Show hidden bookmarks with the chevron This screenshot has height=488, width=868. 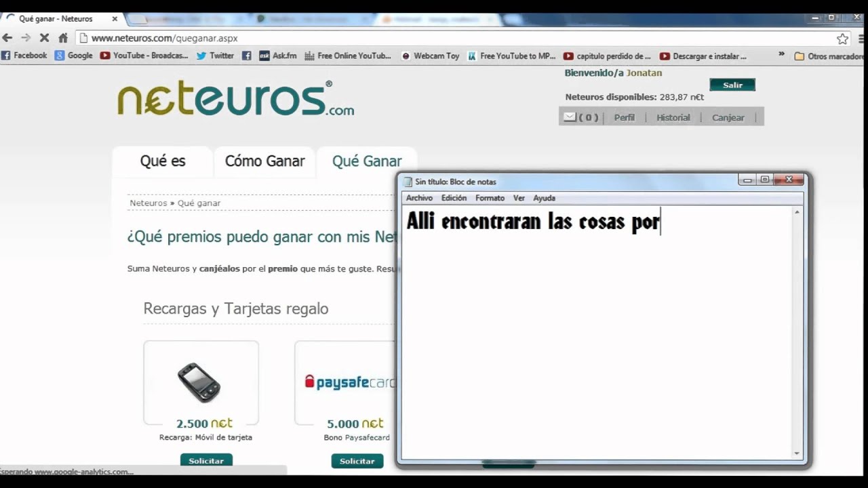pyautogui.click(x=781, y=54)
